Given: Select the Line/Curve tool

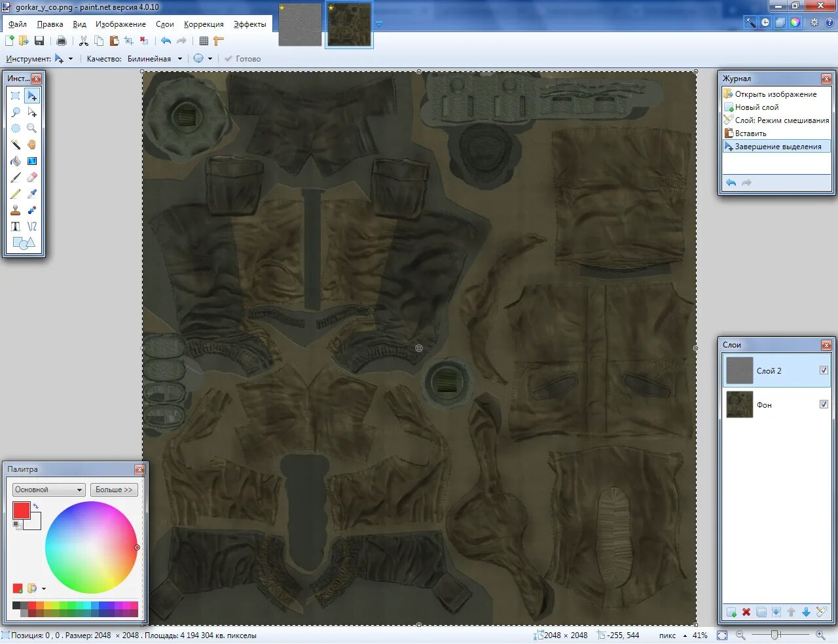Looking at the screenshot, I should (32, 226).
